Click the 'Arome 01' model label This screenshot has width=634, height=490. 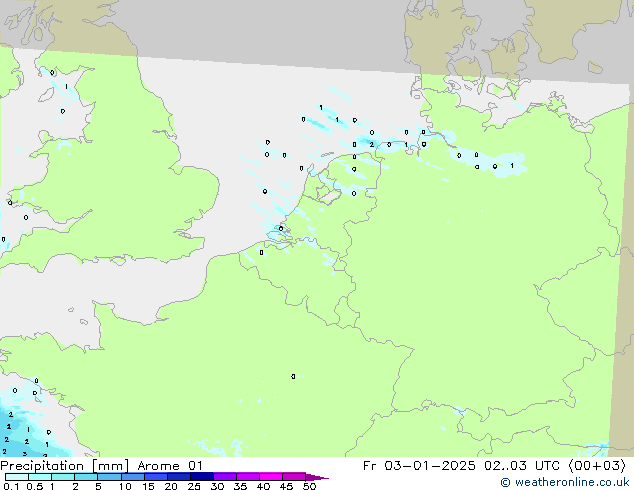170,466
